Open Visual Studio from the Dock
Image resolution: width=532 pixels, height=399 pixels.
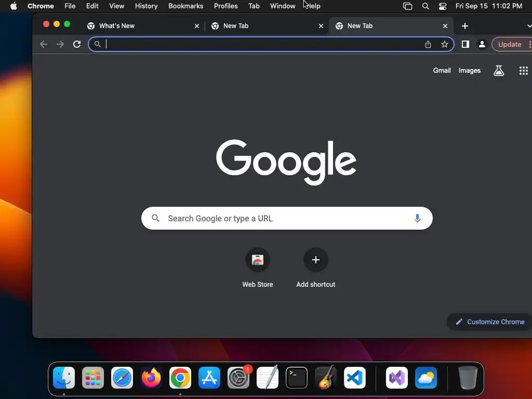coord(396,378)
